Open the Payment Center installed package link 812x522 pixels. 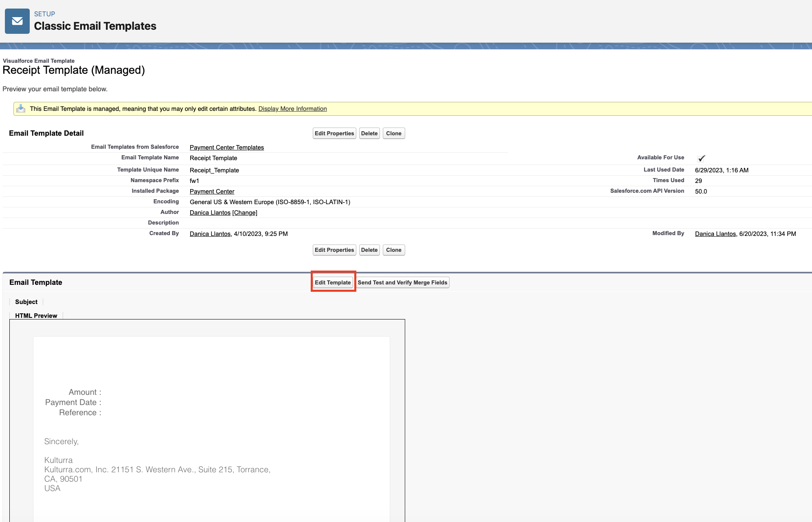click(212, 192)
